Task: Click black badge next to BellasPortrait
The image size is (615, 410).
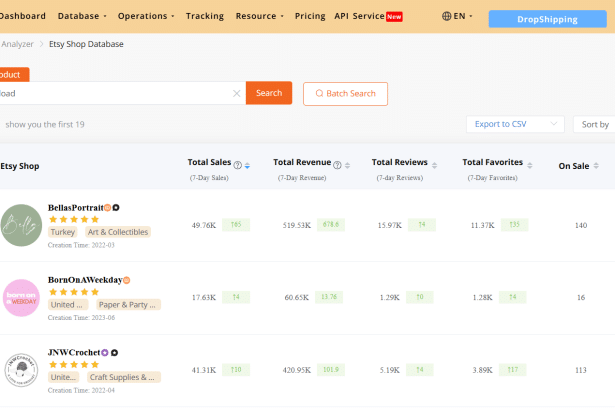Action: coord(116,208)
